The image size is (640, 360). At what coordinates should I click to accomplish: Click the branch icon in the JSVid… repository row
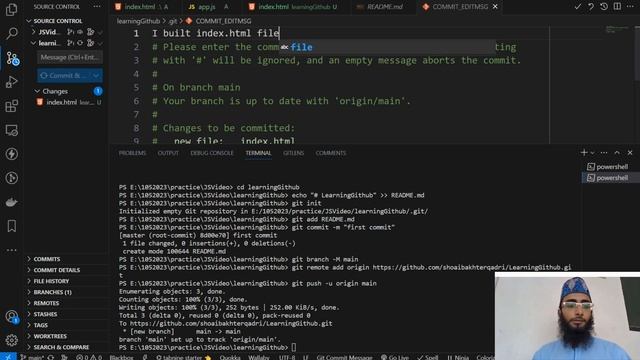point(71,32)
